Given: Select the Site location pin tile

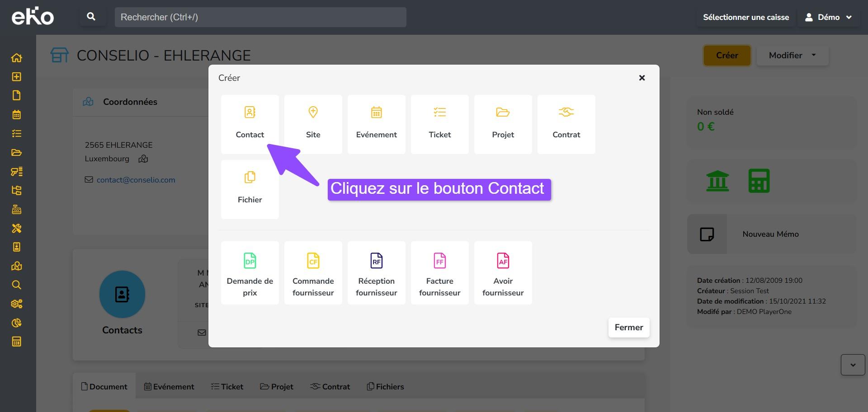Looking at the screenshot, I should coord(313,123).
